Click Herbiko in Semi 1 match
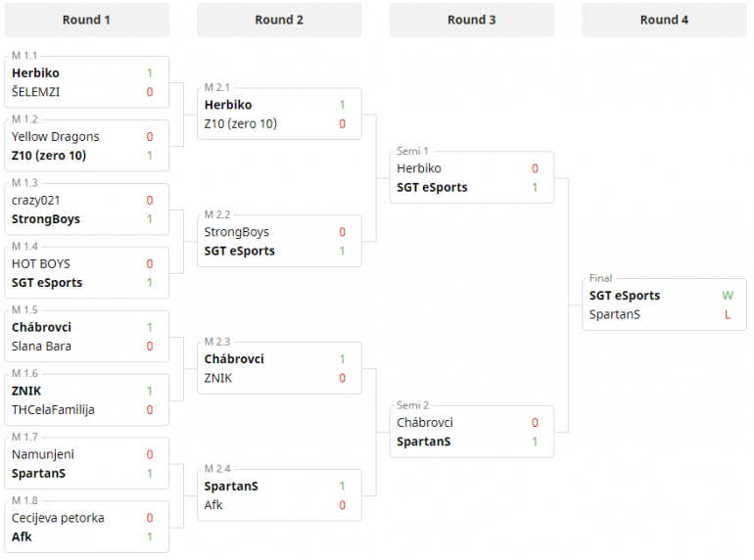Screen dimensions: 754x560 419,169
